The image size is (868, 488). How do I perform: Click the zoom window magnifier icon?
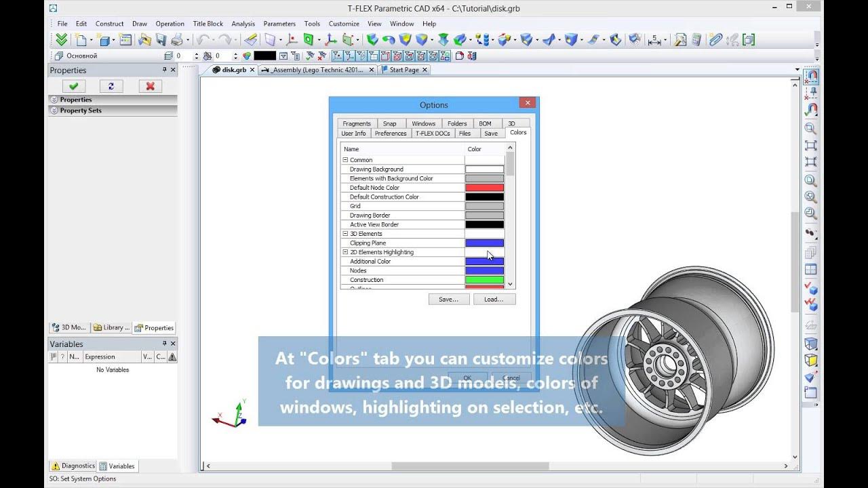(811, 128)
